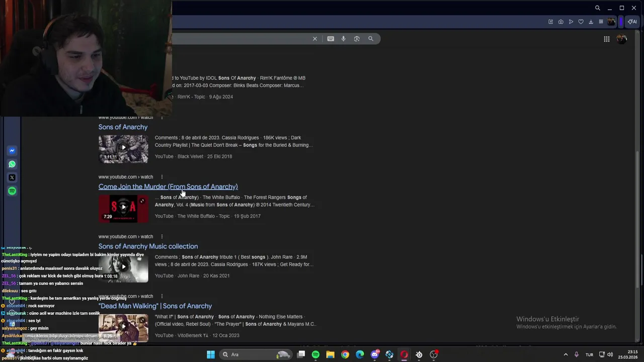Open the 'Sons of Anarchy' result link

point(123,127)
